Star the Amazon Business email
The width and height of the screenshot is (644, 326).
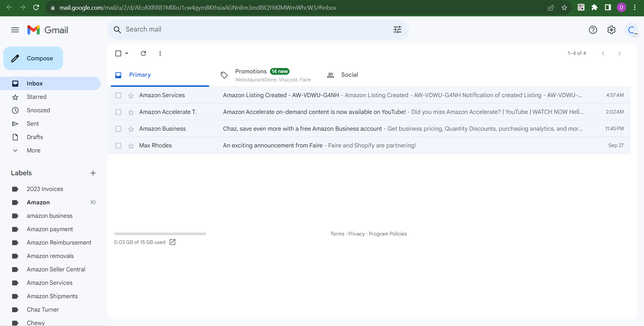(x=131, y=129)
